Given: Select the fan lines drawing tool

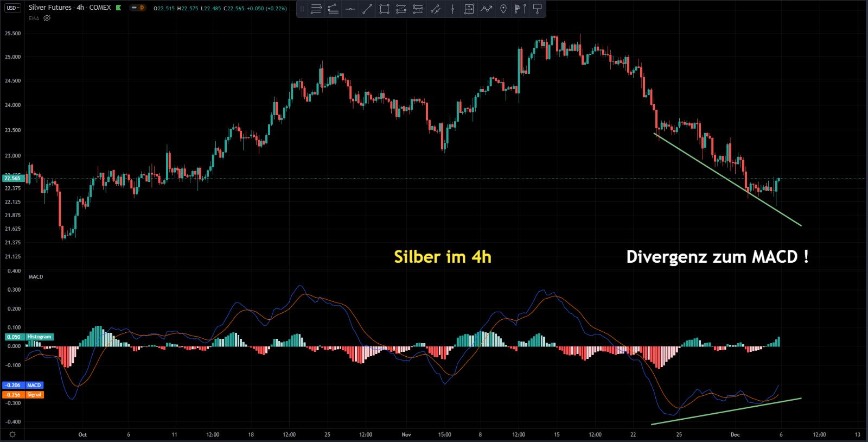Looking at the screenshot, I should click(334, 9).
